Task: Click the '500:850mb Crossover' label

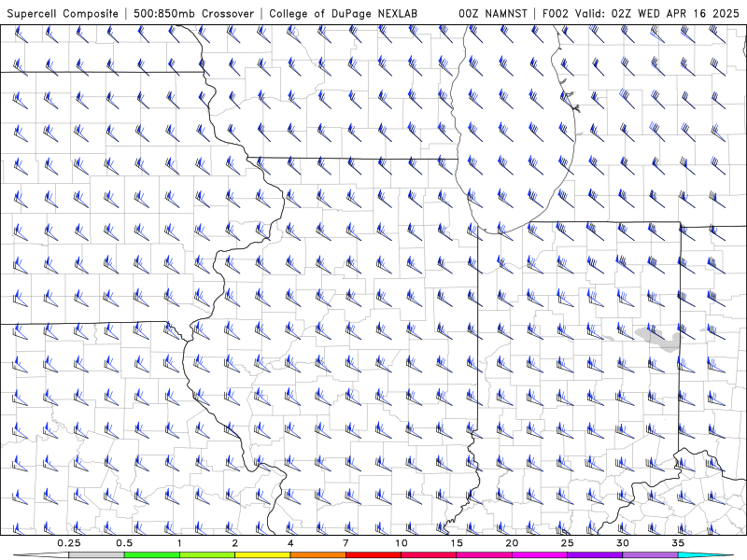Action: coord(193,13)
